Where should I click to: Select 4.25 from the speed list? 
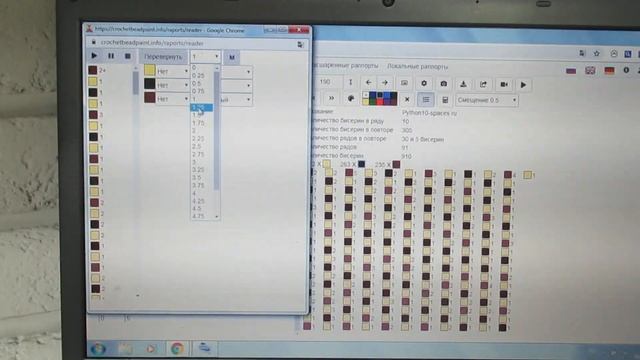198,201
